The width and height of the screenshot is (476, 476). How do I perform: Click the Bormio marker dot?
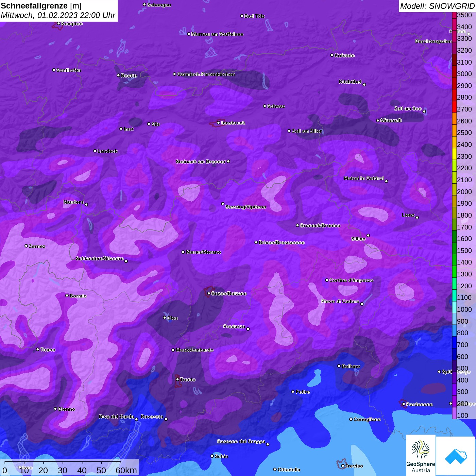67,295
